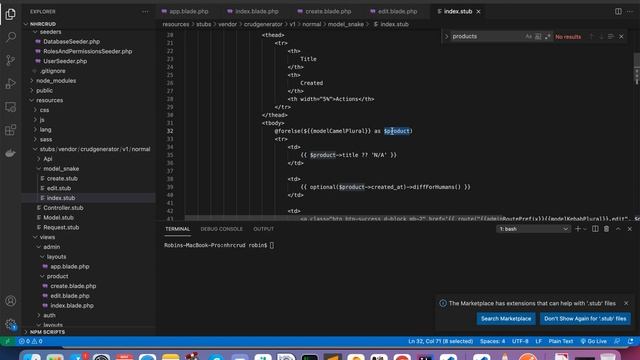
Task: Open Explorer panel ellipsis menu
Action: (145, 11)
